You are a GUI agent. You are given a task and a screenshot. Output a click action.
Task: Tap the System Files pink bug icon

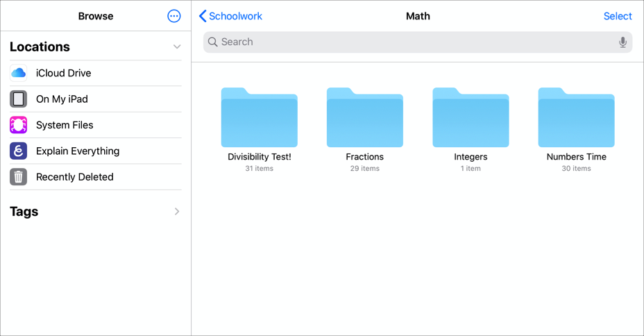pos(19,125)
